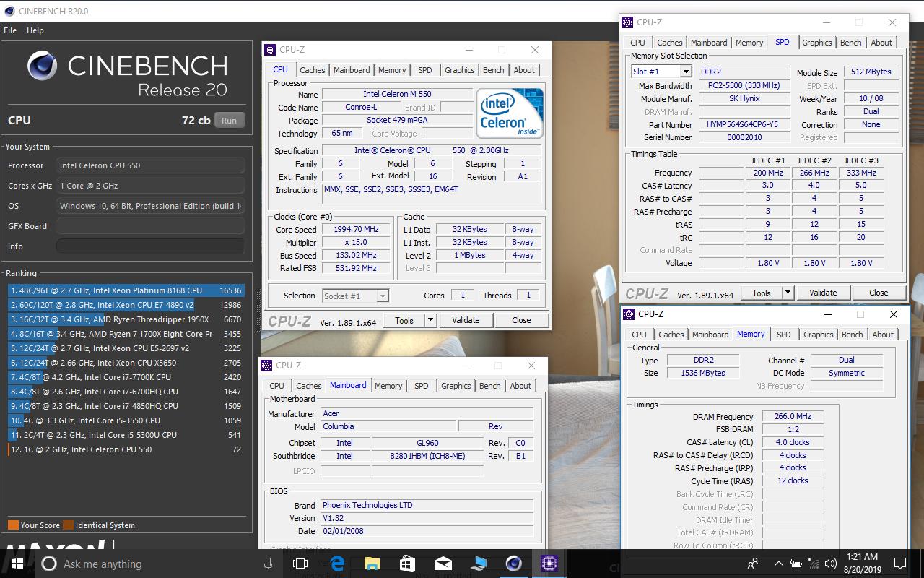Open Caches tab in CPU-Z CPU window
Viewport: 924px width, 578px height.
[x=313, y=70]
